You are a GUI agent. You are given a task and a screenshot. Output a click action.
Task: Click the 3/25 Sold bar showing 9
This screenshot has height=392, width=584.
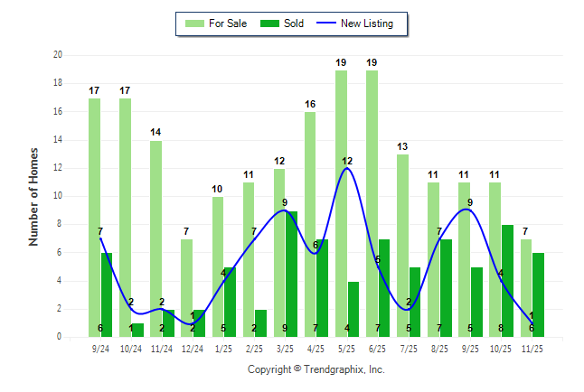[x=292, y=274]
